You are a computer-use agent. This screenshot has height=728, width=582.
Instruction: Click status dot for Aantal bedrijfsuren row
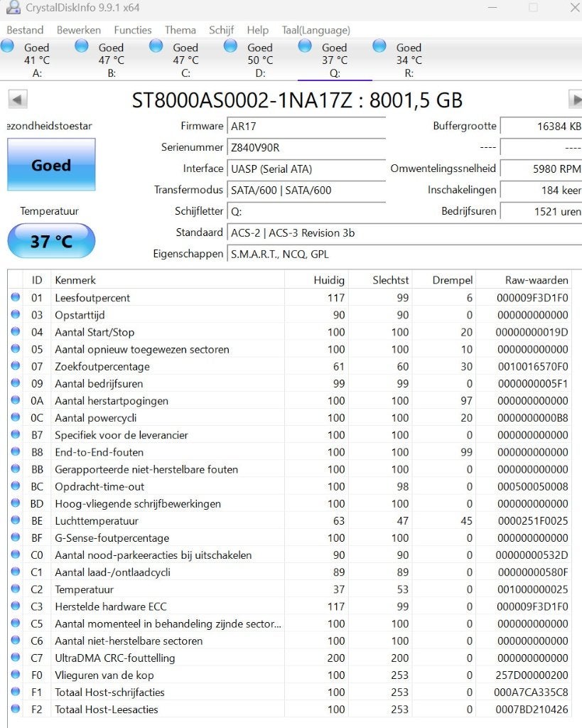[16, 383]
